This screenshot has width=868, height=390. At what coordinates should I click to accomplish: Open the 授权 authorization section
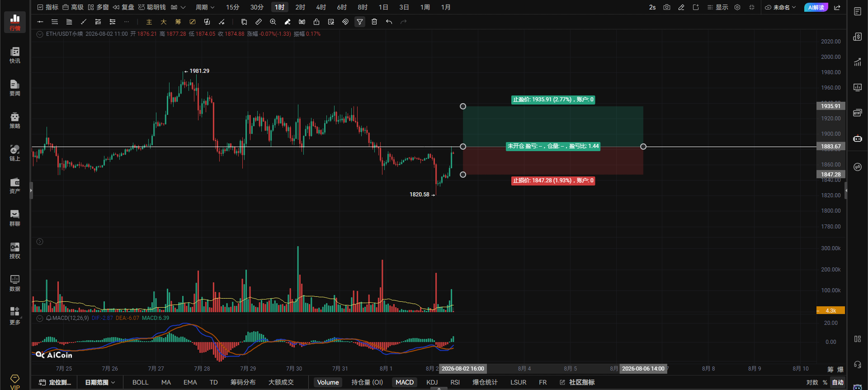(x=15, y=250)
